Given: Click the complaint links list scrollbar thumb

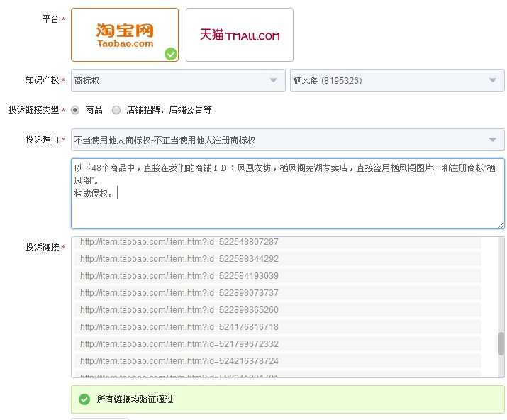Looking at the screenshot, I should pos(501,343).
